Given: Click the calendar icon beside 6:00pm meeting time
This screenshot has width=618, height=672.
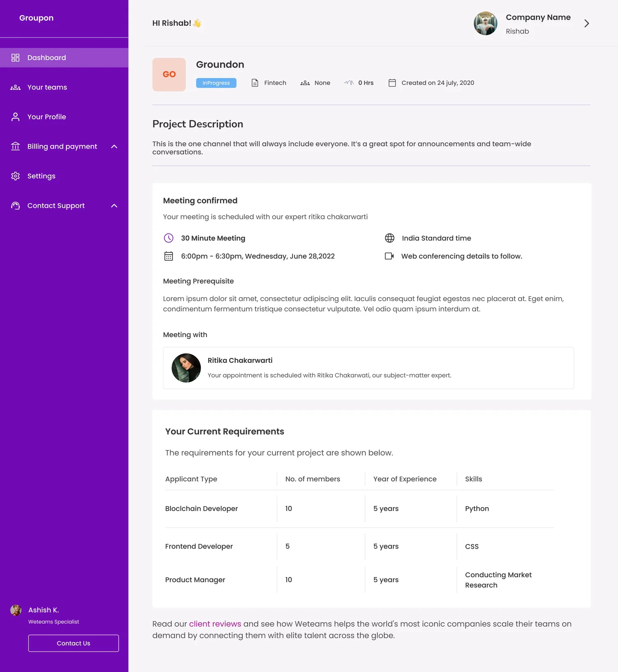Looking at the screenshot, I should point(169,256).
